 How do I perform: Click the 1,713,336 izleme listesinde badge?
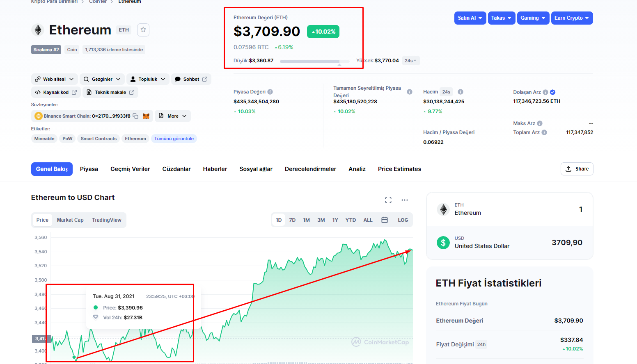click(114, 50)
